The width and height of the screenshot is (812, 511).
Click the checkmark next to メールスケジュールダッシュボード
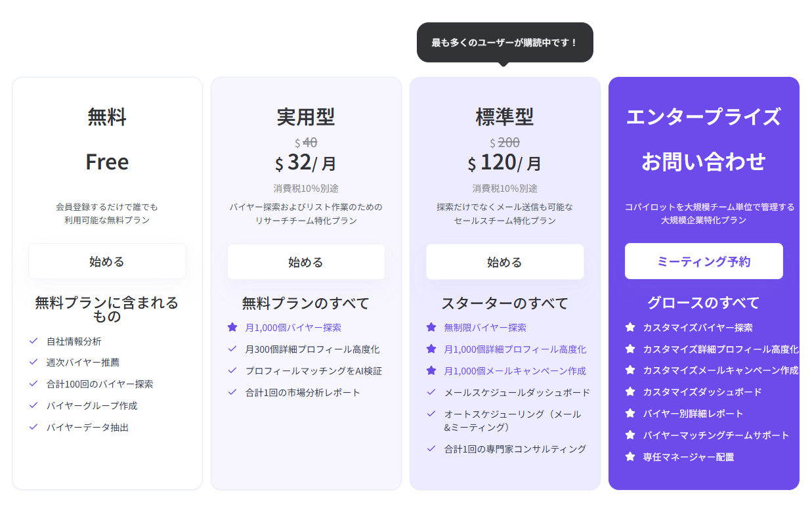pyautogui.click(x=431, y=392)
